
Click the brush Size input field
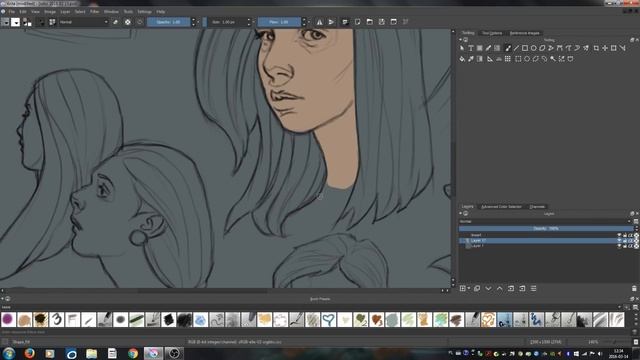point(227,22)
